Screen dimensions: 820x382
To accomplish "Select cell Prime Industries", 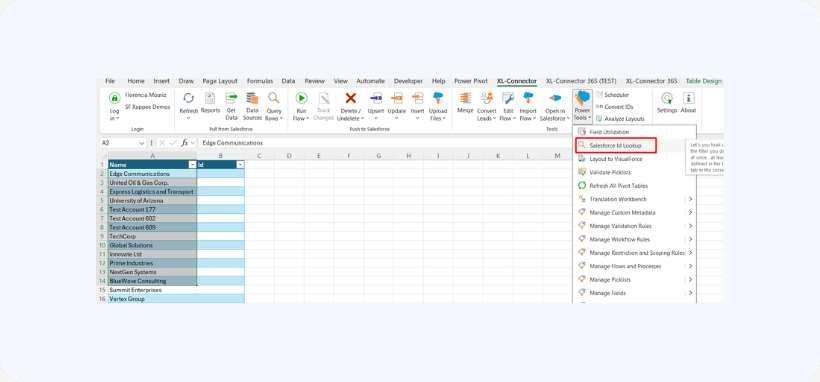I will point(152,263).
